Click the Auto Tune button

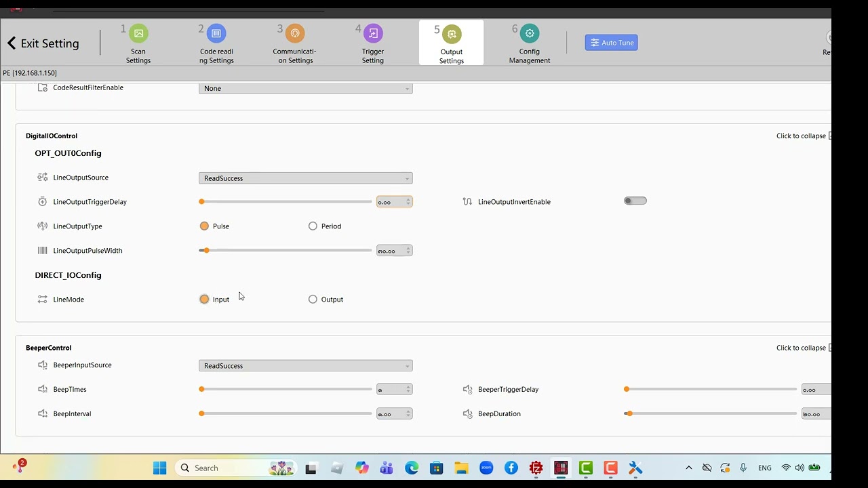611,43
